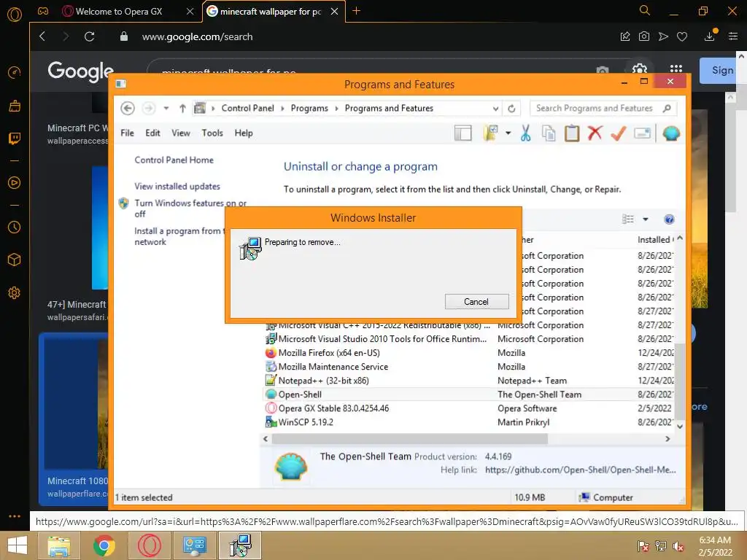Open Opera settings gear in sidebar
The image size is (747, 560).
(15, 293)
